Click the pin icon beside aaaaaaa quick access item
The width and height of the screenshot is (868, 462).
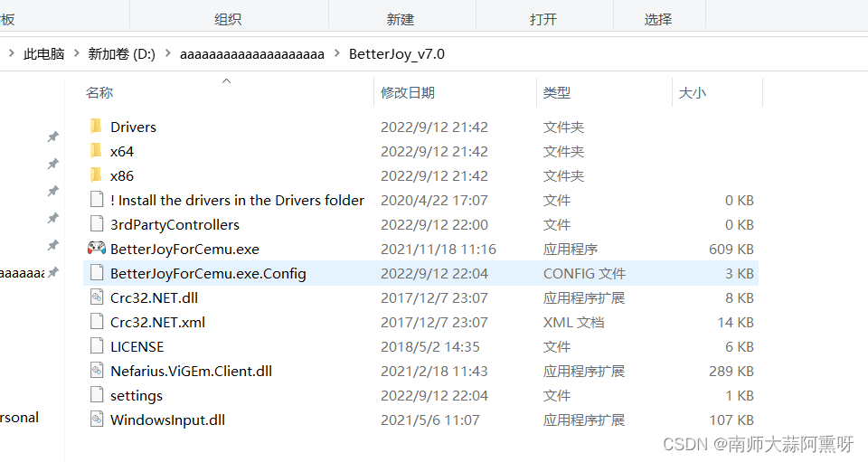[53, 272]
